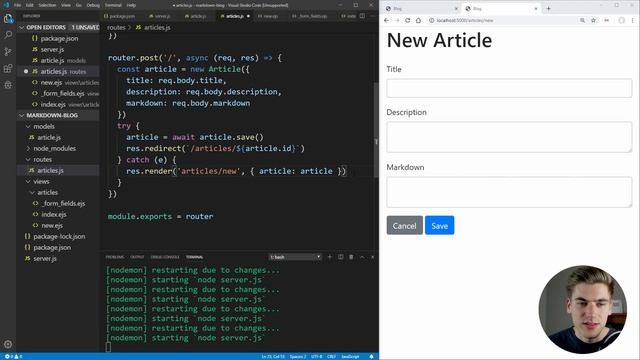The height and width of the screenshot is (360, 640).
Task: Open the Debug view in the activity bar
Action: coord(8,85)
